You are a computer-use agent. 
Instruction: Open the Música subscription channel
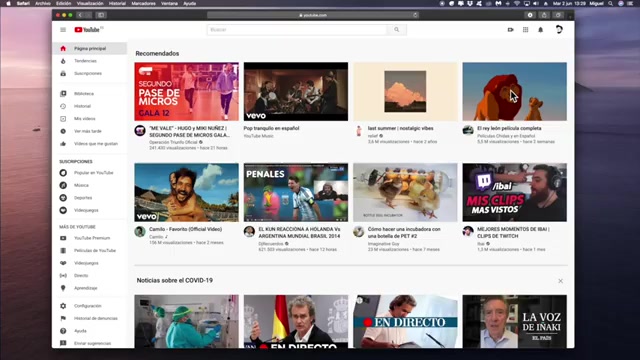pos(89,185)
